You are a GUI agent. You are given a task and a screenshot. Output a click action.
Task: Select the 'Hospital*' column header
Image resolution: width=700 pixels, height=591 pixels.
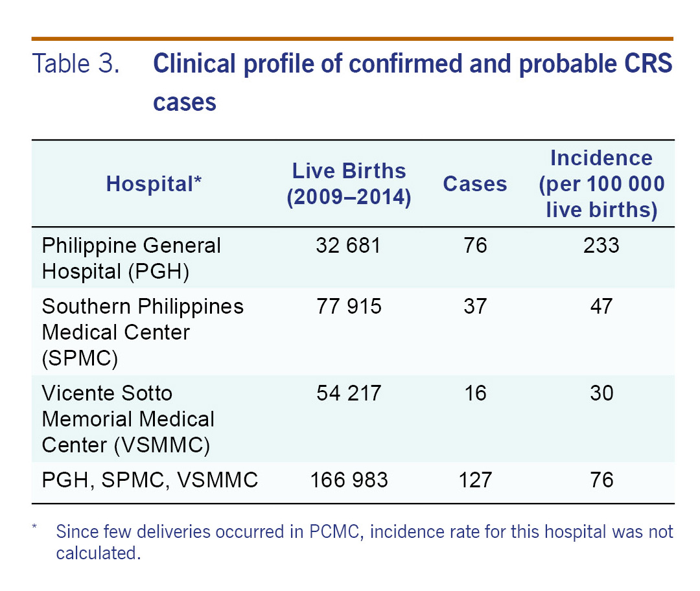[154, 184]
